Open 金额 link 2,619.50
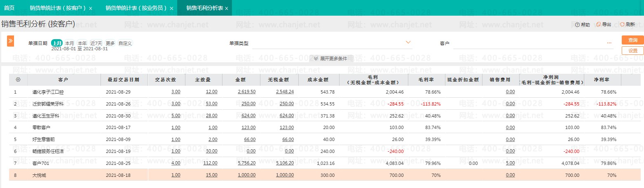The width and height of the screenshot is (644, 188). [246, 92]
